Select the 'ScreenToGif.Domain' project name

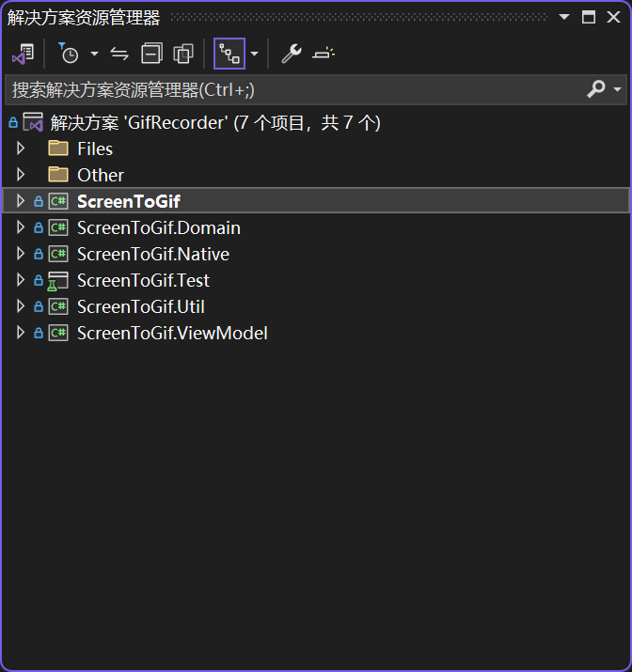click(159, 227)
